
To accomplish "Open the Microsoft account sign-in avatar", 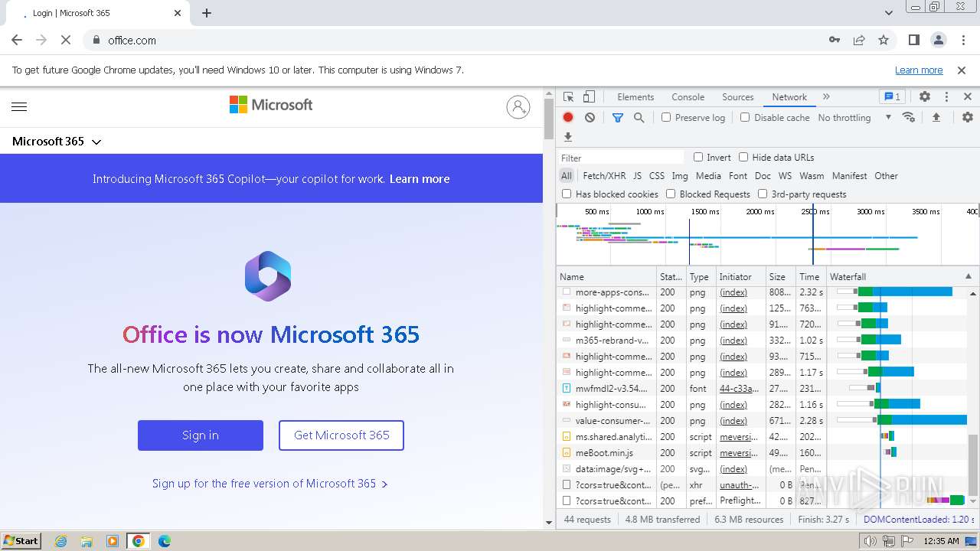I will 518,107.
